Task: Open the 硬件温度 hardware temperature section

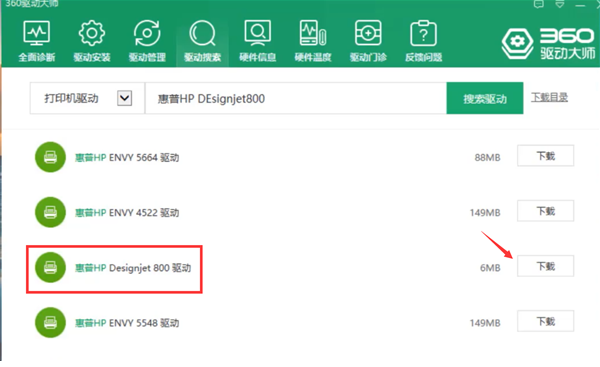Action: click(313, 41)
